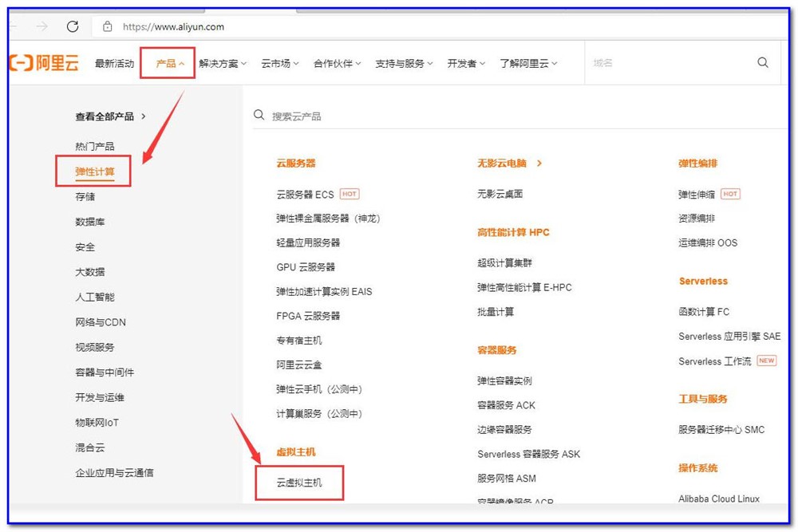Click the browser forward arrow
Image resolution: width=798 pixels, height=532 pixels.
(x=41, y=26)
